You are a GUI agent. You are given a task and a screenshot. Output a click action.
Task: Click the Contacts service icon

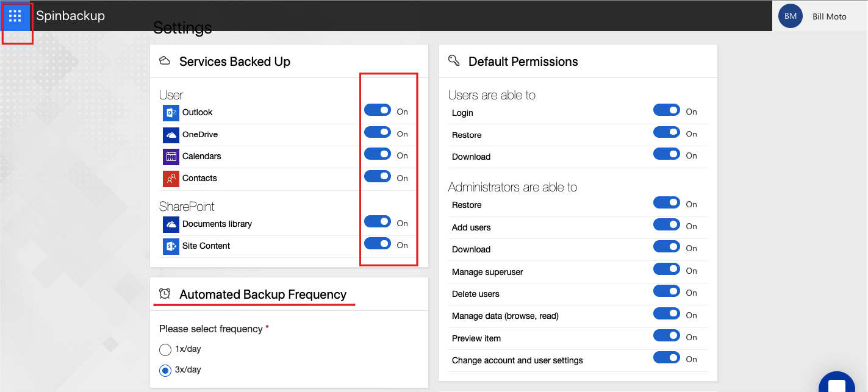[x=171, y=179]
